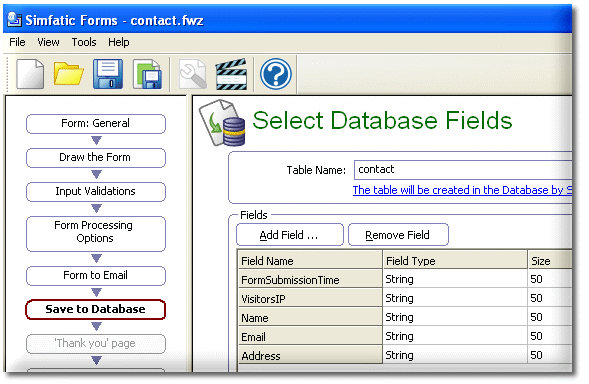
Task: Select the Name field row
Action: click(310, 317)
